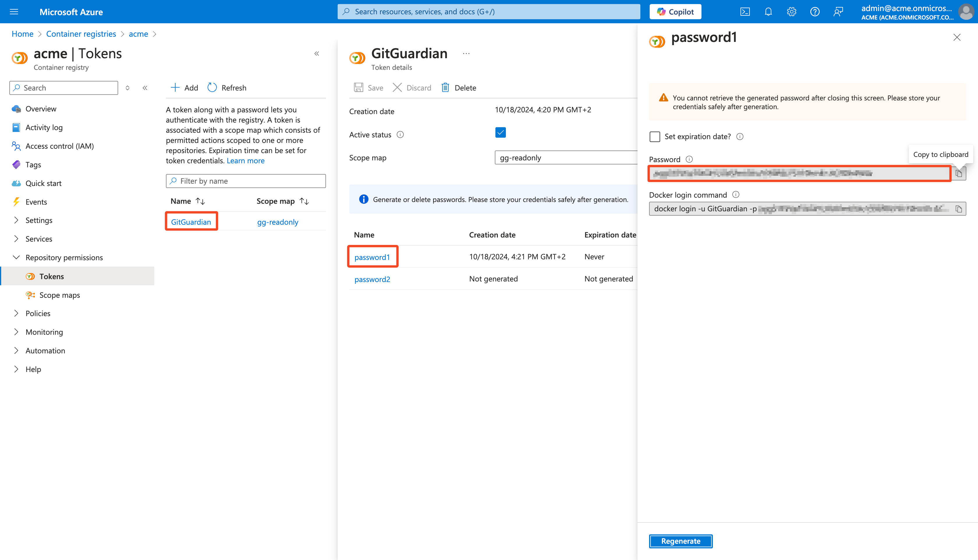Open Activity log

click(44, 127)
